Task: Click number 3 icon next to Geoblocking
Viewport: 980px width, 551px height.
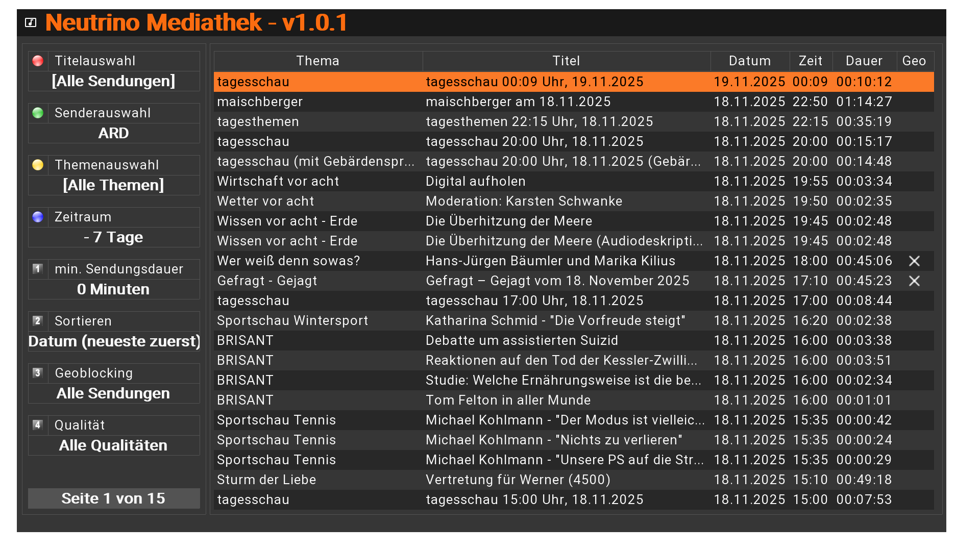Action: pos(38,373)
